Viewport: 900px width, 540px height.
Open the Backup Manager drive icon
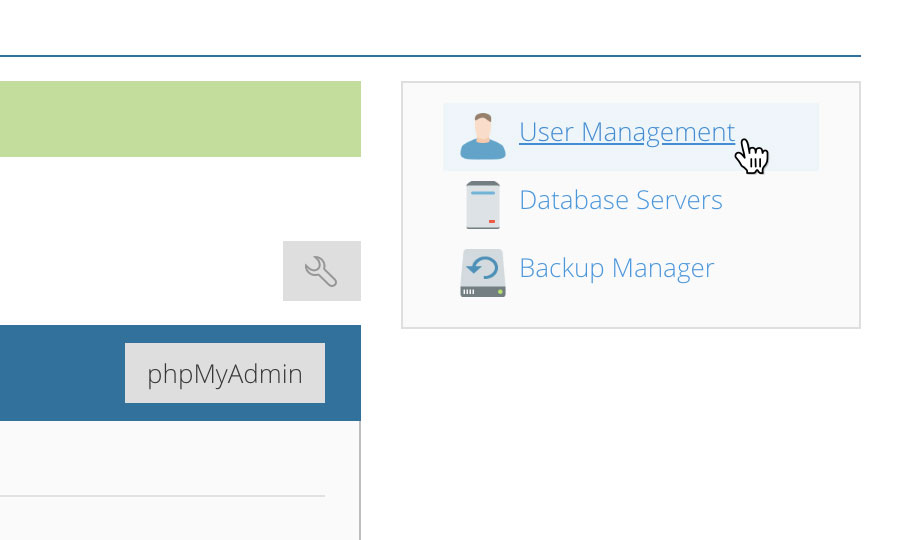click(x=483, y=273)
